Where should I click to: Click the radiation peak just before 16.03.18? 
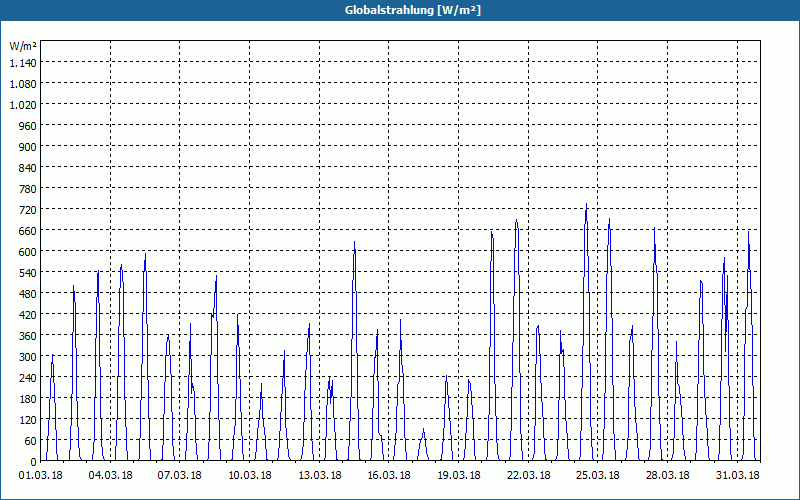click(x=378, y=330)
